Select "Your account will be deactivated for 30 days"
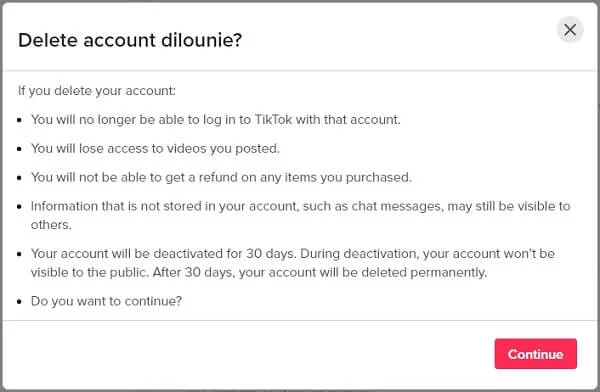600x392 pixels. (x=163, y=253)
